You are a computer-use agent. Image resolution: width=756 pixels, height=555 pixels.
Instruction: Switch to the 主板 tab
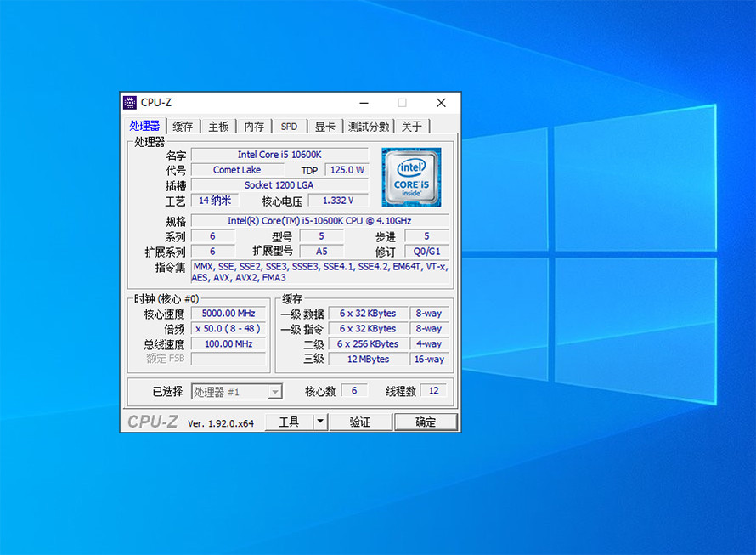218,127
